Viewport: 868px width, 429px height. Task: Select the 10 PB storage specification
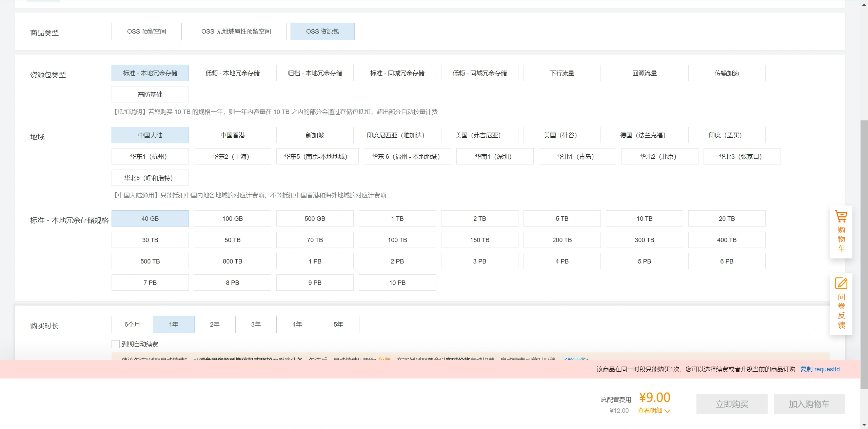pyautogui.click(x=397, y=283)
